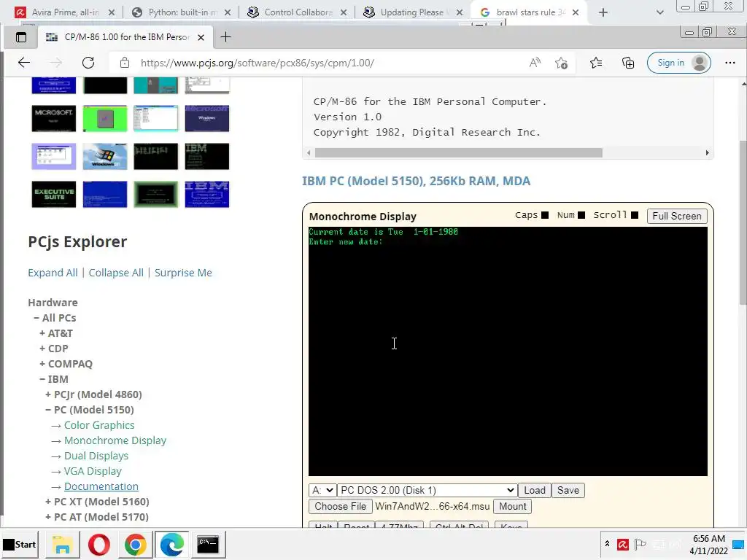Image resolution: width=747 pixels, height=560 pixels.
Task: Click the Collapse All link
Action: [116, 273]
